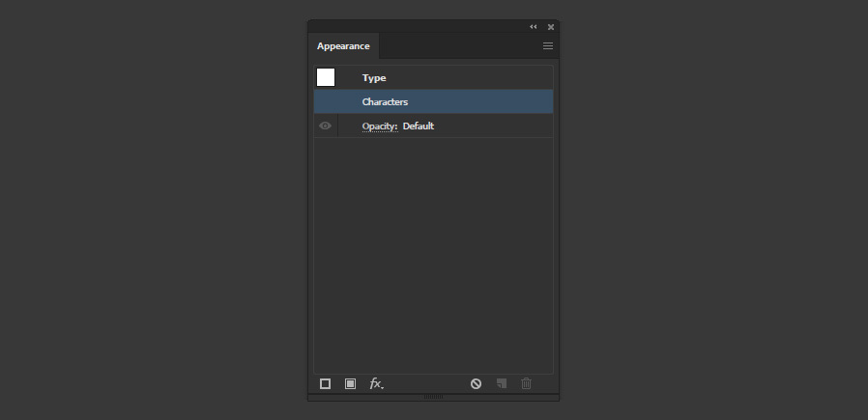Click the panel's dark top title bar
Viewport: 868px width, 420px height.
pos(418,26)
